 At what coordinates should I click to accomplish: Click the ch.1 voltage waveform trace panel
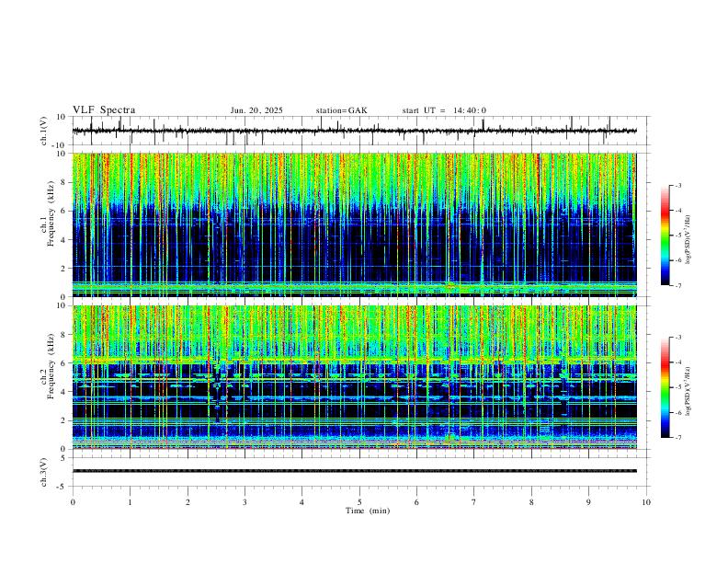(361, 131)
